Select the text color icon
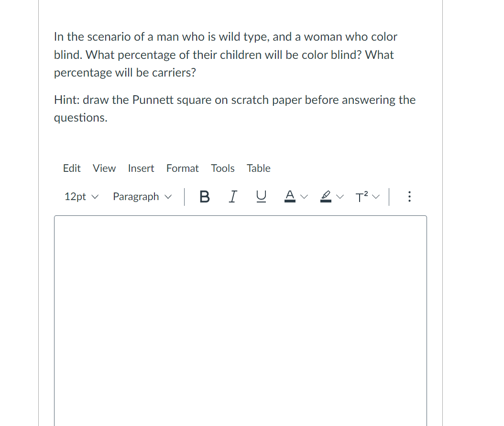504x426 pixels. point(290,196)
